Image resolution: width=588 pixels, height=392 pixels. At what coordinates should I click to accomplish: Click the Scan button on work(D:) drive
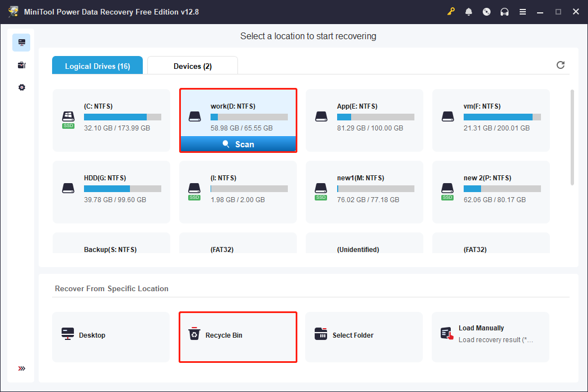pyautogui.click(x=238, y=144)
